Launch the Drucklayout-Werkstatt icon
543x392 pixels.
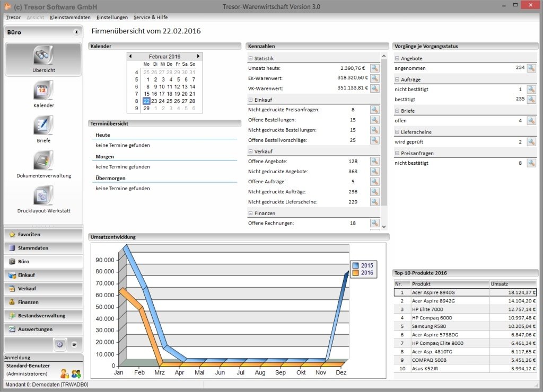pyautogui.click(x=43, y=196)
